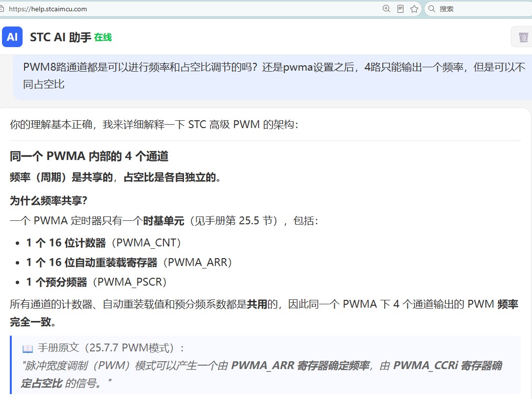This screenshot has height=399, width=532.
Task: Click the zoom magnifier icon in address bar
Action: click(x=386, y=9)
